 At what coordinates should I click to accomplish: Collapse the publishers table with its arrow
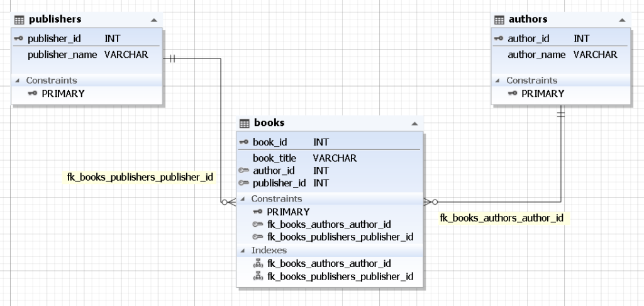pos(153,20)
